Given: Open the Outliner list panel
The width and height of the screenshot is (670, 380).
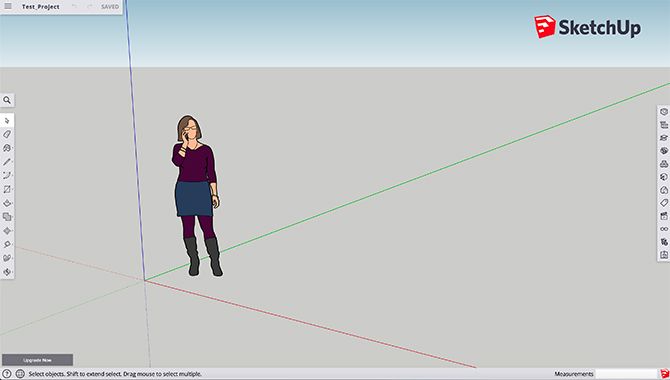Looking at the screenshot, I should tap(664, 125).
